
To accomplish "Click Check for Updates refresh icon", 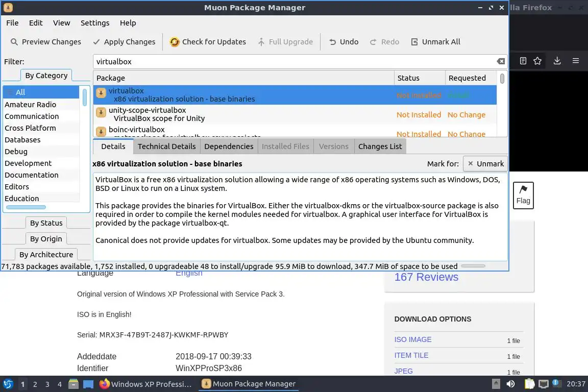I will pos(175,42).
